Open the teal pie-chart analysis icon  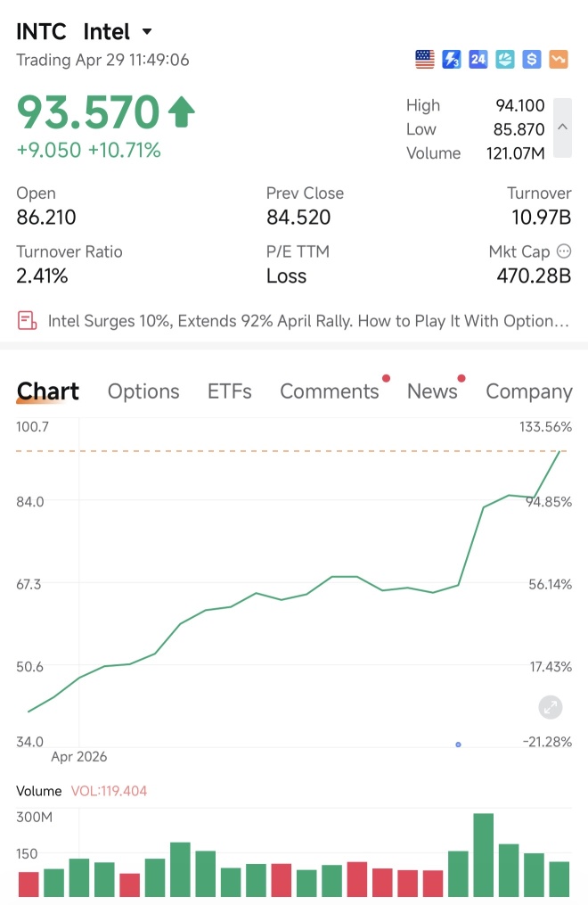coord(505,60)
